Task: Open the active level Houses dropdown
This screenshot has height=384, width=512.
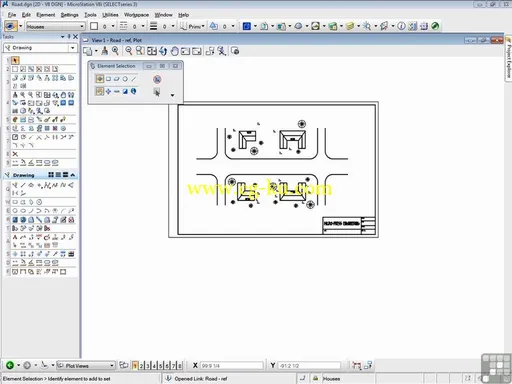Action: [x=55, y=26]
